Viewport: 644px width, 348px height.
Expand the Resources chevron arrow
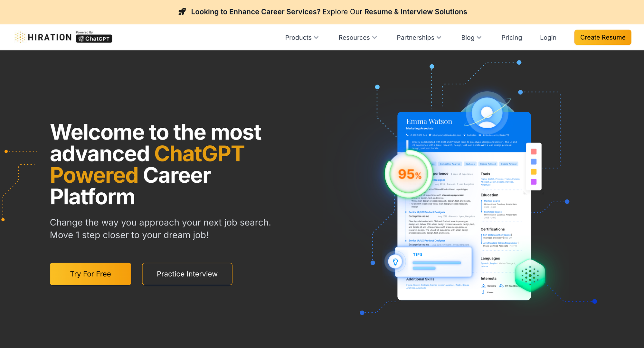click(x=374, y=38)
